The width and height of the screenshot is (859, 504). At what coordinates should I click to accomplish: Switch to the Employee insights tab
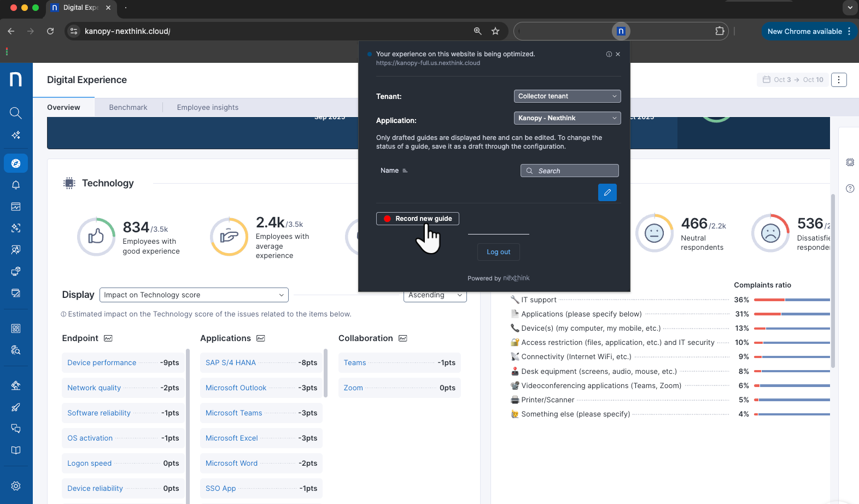[207, 108]
